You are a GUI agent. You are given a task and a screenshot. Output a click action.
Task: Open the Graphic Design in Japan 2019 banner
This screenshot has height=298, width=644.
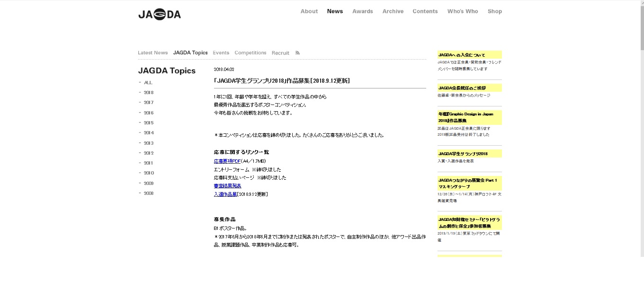pyautogui.click(x=470, y=117)
